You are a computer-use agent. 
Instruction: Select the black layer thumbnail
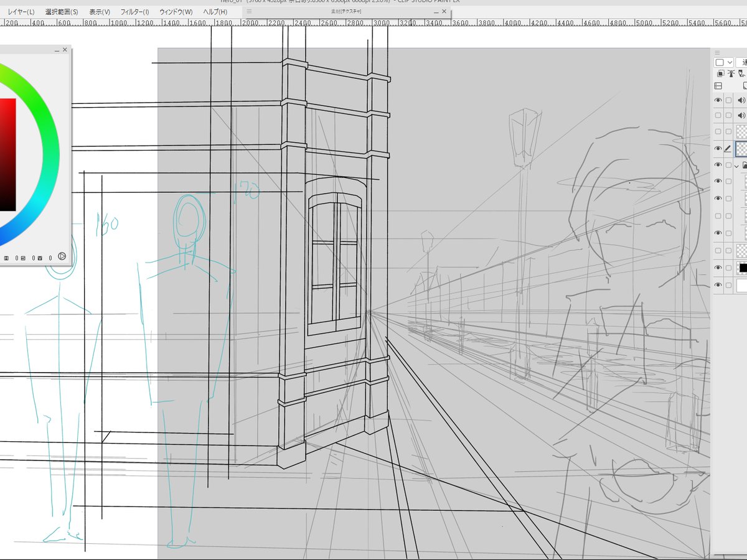(741, 268)
